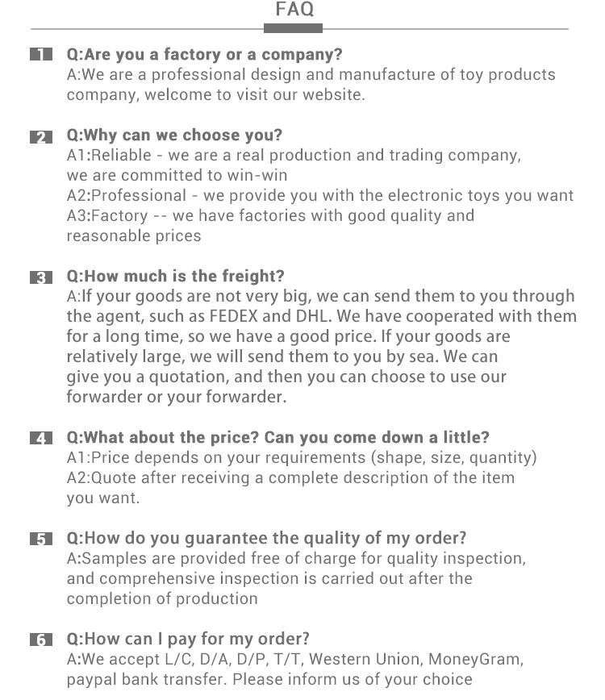Select question 'Why can we choose you?'

coord(174,135)
